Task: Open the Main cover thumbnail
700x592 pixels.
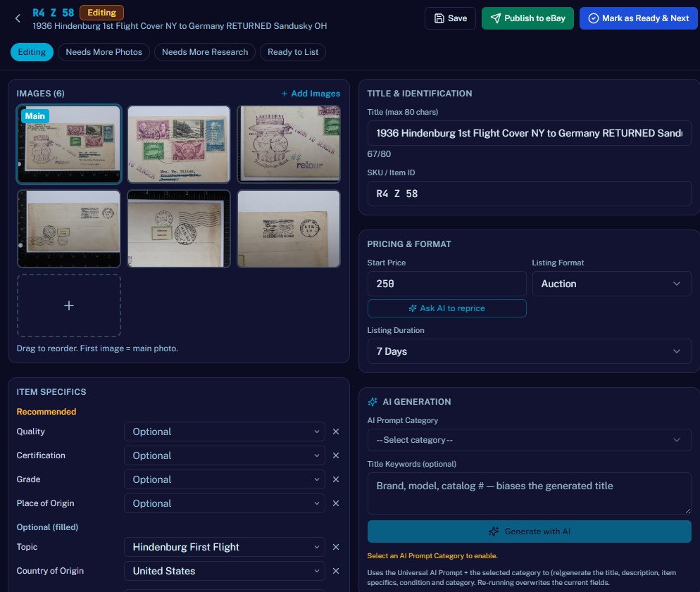Action: pyautogui.click(x=69, y=144)
